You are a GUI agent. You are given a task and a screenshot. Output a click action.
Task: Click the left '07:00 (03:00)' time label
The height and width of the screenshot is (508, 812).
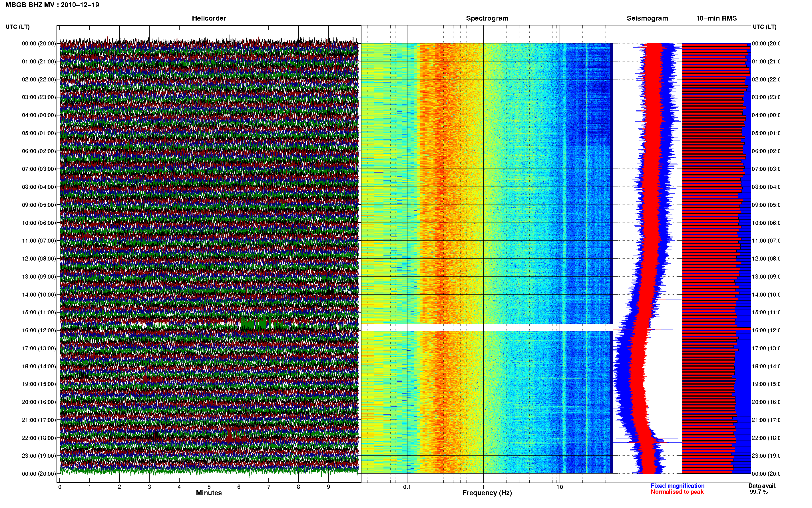tap(39, 169)
